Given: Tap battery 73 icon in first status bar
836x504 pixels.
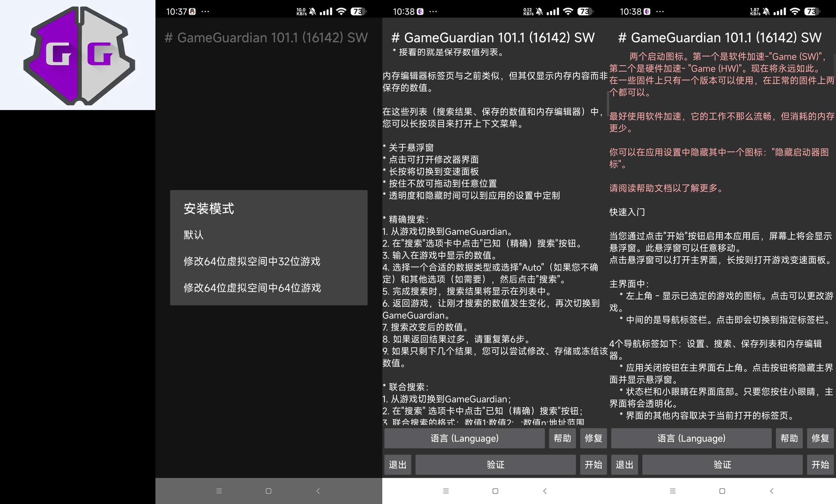Looking at the screenshot, I should pos(358,12).
